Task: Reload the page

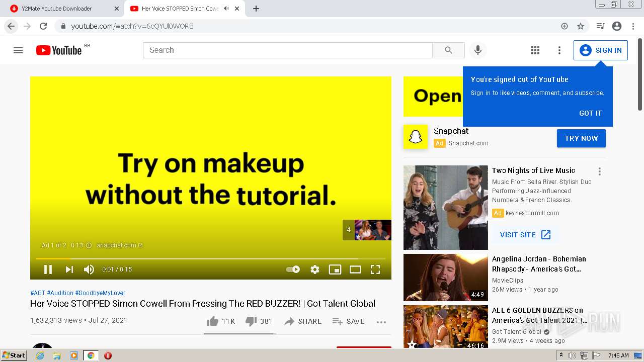Action: point(43,26)
